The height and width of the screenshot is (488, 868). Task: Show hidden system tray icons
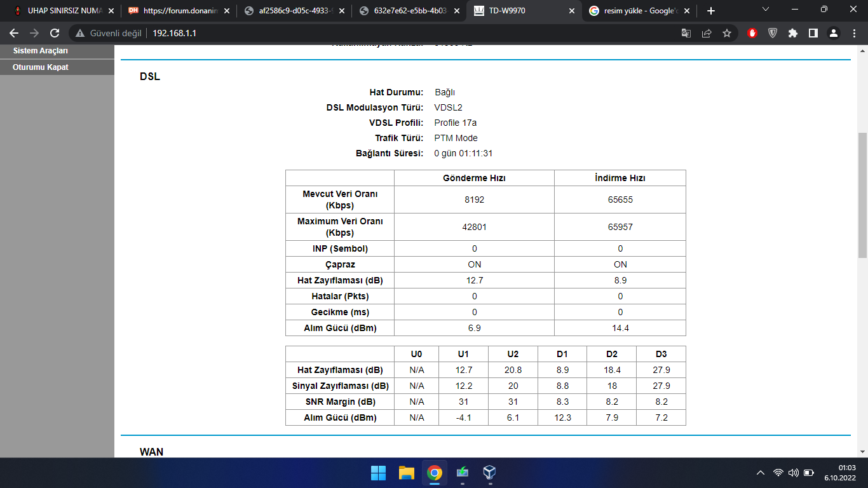[x=760, y=473]
